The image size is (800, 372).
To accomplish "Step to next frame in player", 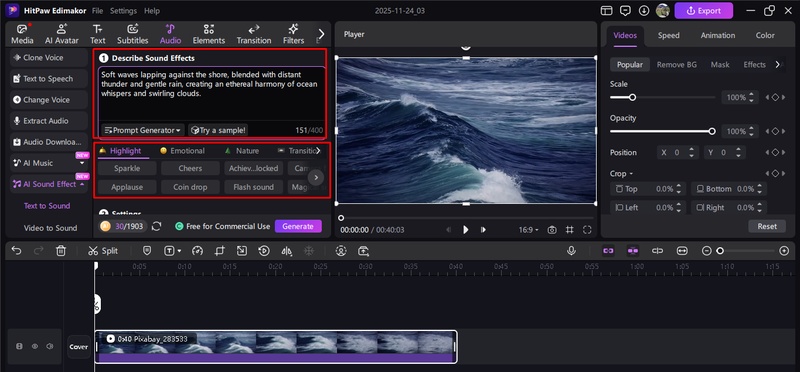I will (483, 230).
